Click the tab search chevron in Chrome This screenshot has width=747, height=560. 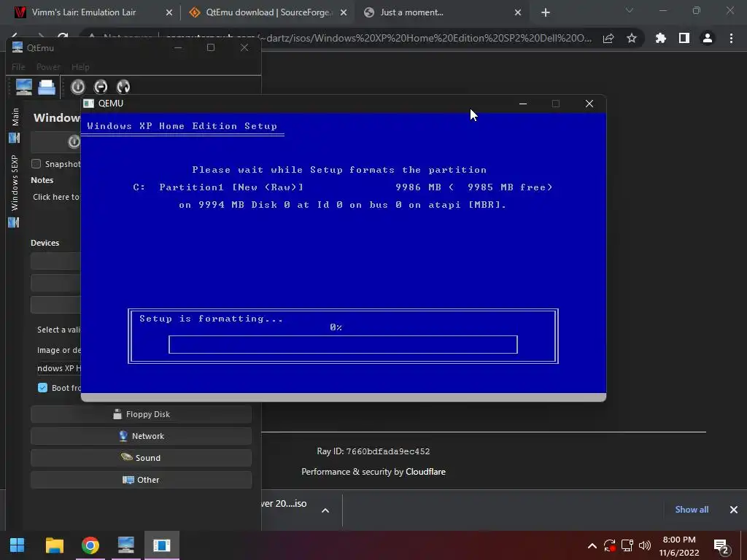coord(630,10)
